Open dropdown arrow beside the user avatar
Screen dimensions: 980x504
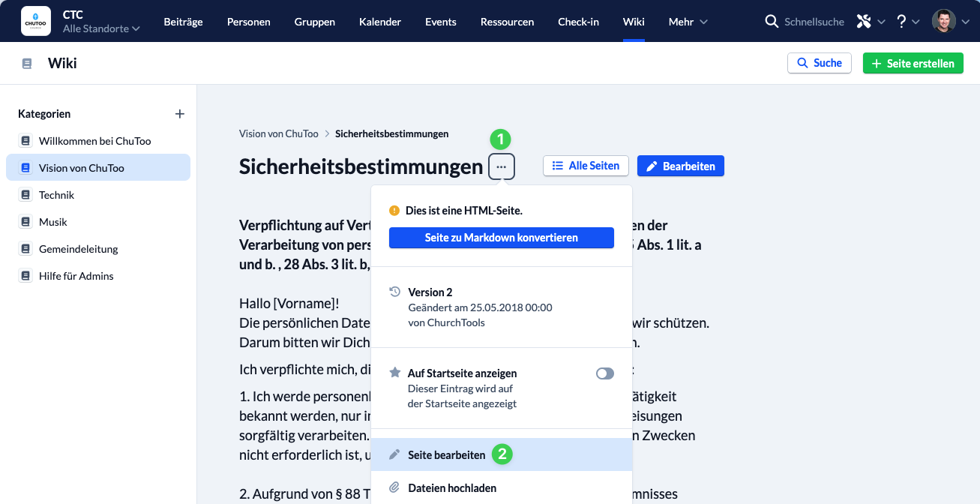[965, 22]
